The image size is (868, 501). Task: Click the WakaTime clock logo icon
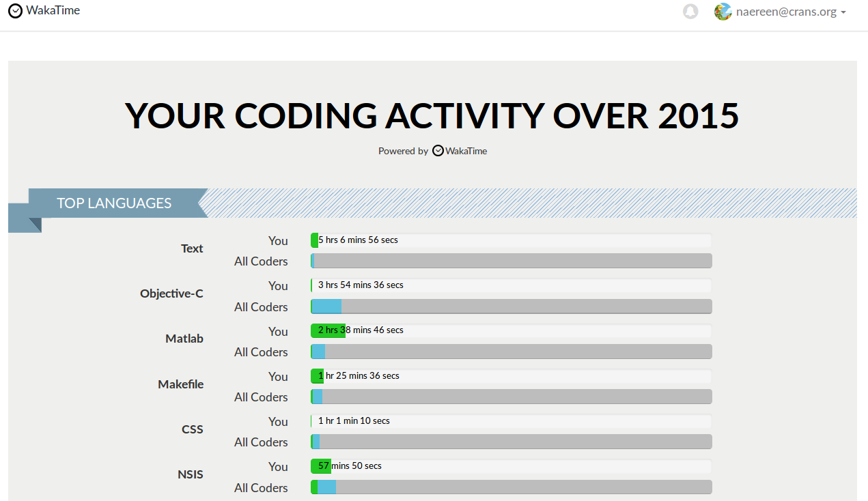click(x=15, y=11)
